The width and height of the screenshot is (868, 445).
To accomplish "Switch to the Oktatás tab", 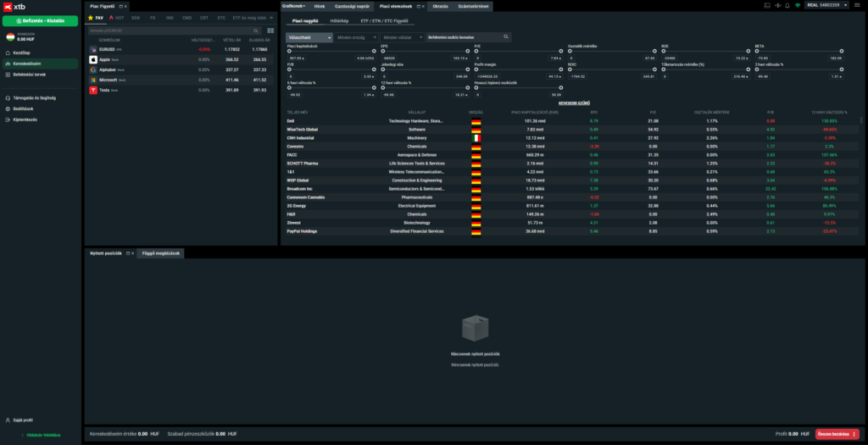I will click(x=440, y=7).
